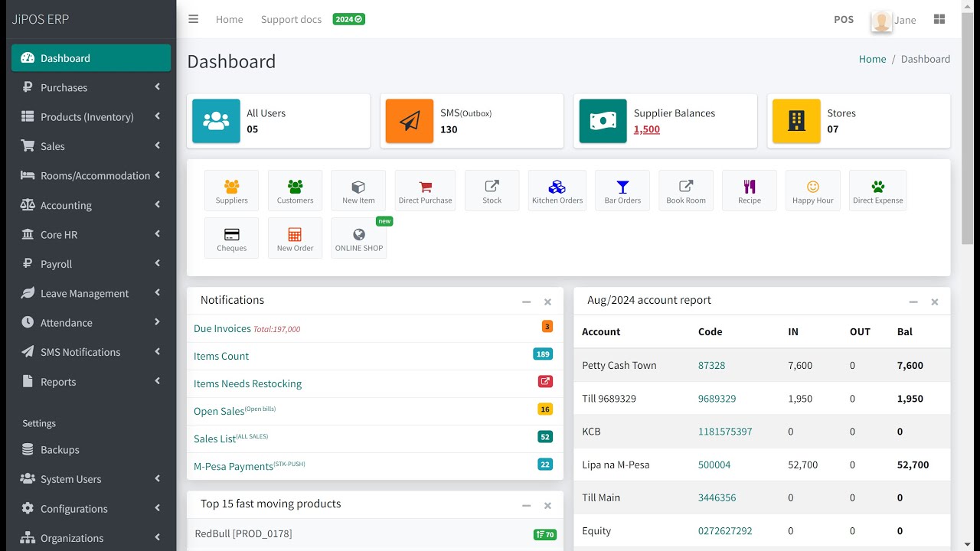Open Kitchen Orders shortcut
This screenshot has height=551, width=980.
click(x=557, y=191)
